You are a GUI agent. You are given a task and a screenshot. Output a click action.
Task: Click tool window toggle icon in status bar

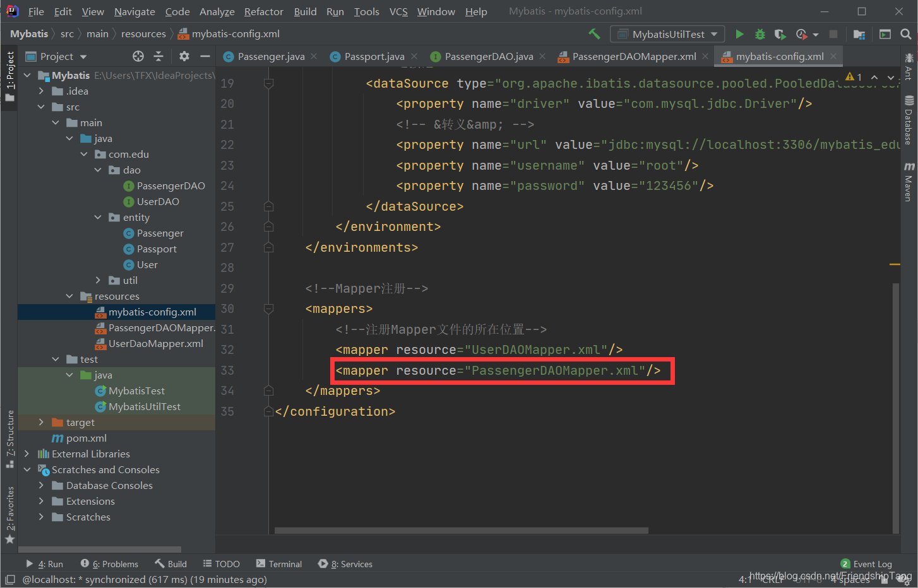10,579
